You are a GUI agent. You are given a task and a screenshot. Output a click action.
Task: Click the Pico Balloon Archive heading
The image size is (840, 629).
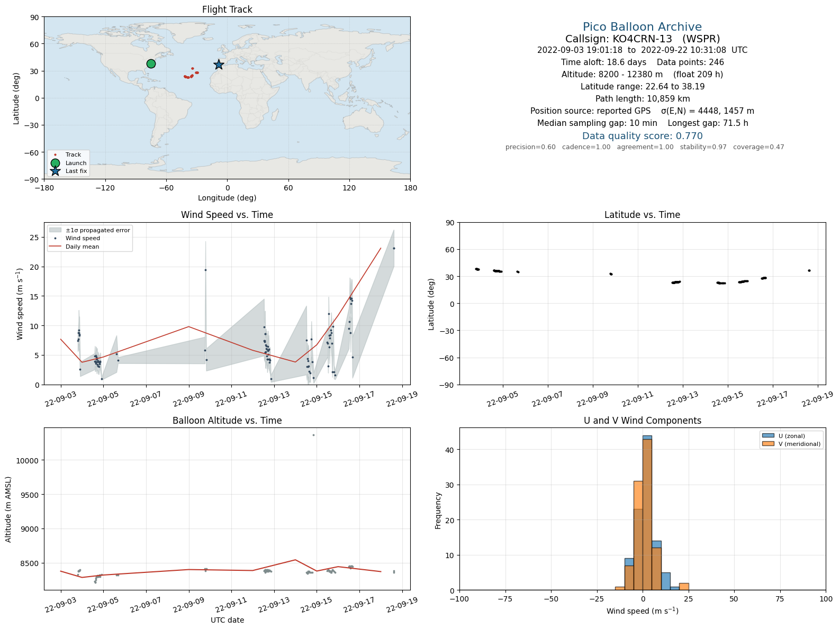tap(642, 27)
